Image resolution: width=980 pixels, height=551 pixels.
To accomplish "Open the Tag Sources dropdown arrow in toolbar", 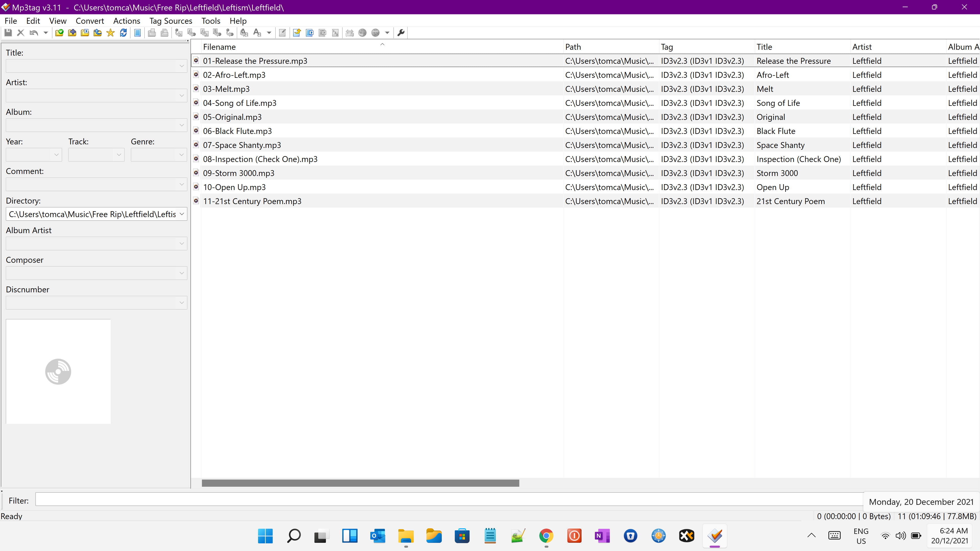I will pos(387,33).
